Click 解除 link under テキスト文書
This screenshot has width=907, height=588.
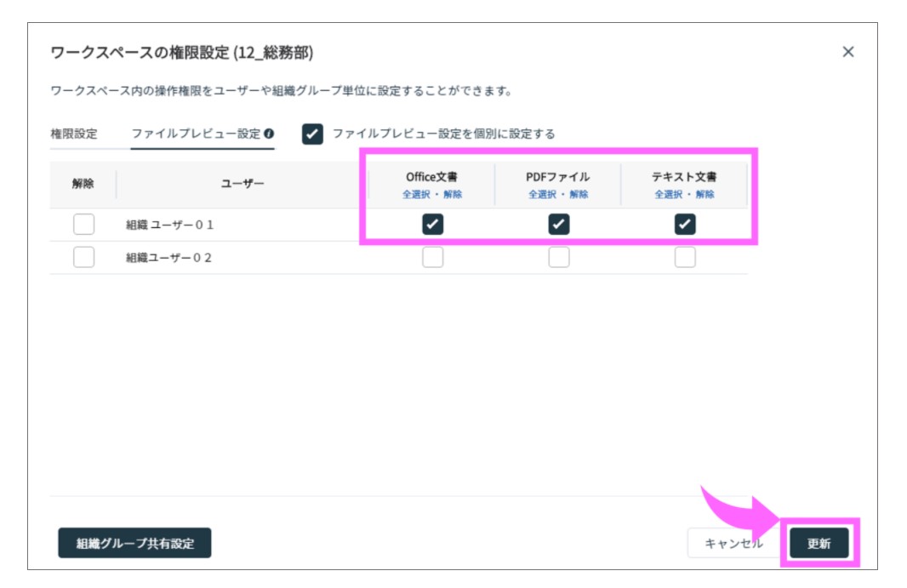pyautogui.click(x=704, y=194)
